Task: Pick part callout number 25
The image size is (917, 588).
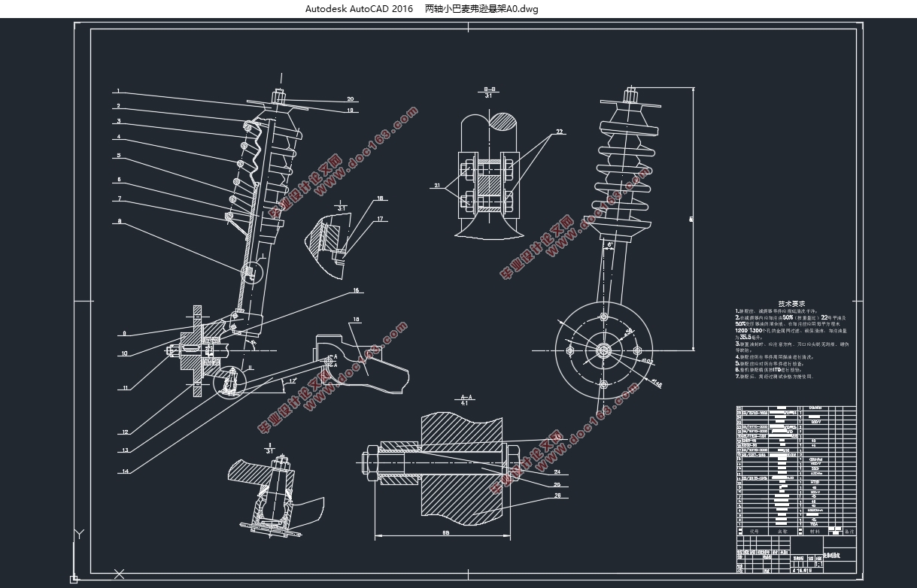Action: tap(557, 483)
